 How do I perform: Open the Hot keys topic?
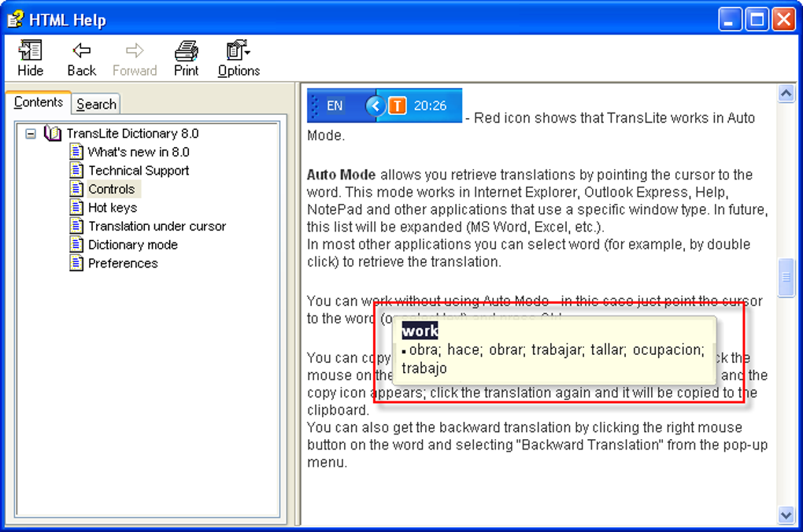click(x=113, y=208)
